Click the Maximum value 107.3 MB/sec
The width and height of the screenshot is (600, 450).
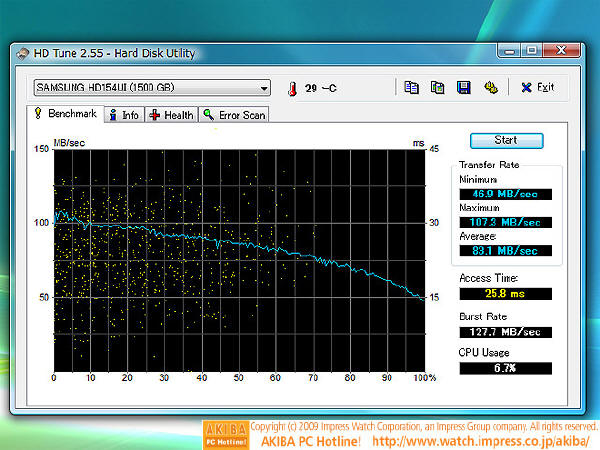coord(505,222)
